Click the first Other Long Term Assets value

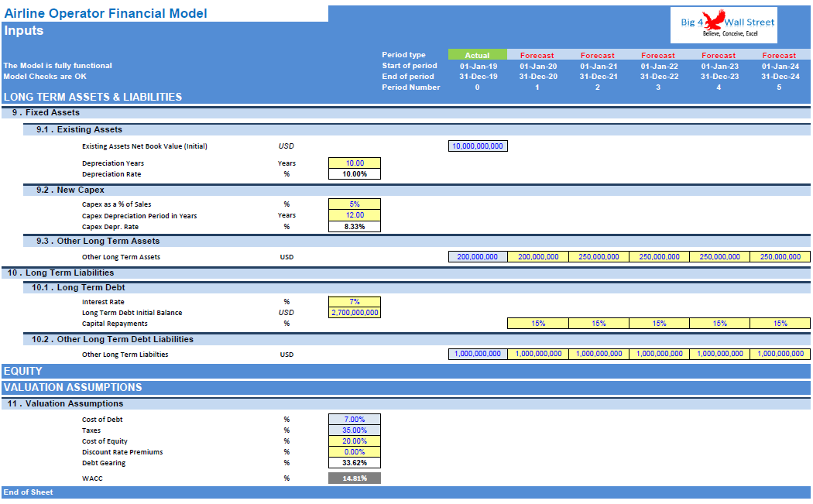click(x=477, y=256)
